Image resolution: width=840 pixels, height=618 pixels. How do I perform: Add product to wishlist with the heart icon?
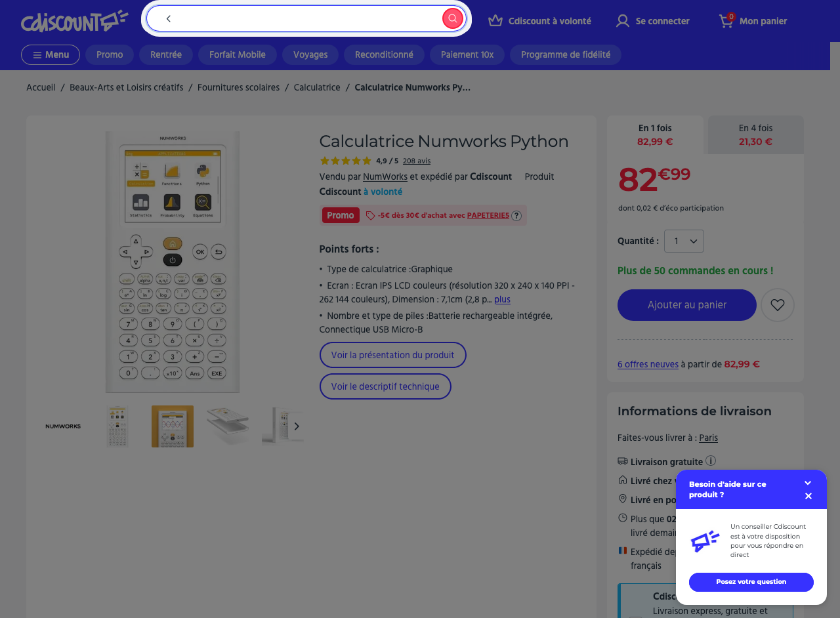(777, 304)
